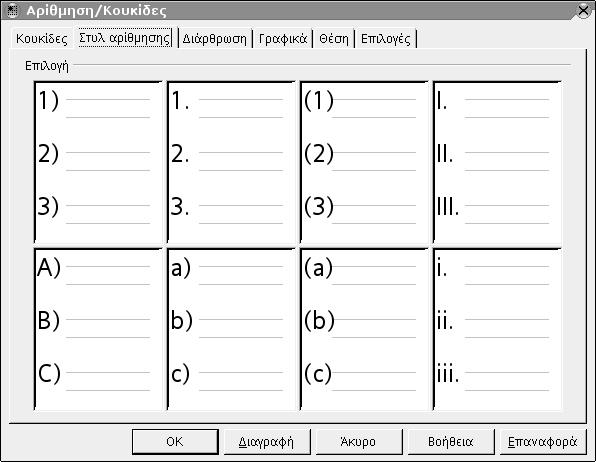This screenshot has height=462, width=596.
Task: Go to the Θέση tab
Action: coord(334,38)
